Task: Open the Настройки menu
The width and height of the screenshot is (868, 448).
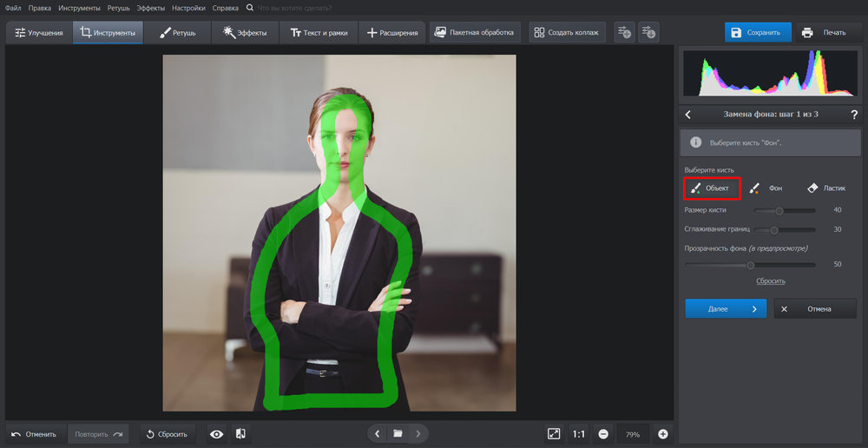Action: (188, 9)
